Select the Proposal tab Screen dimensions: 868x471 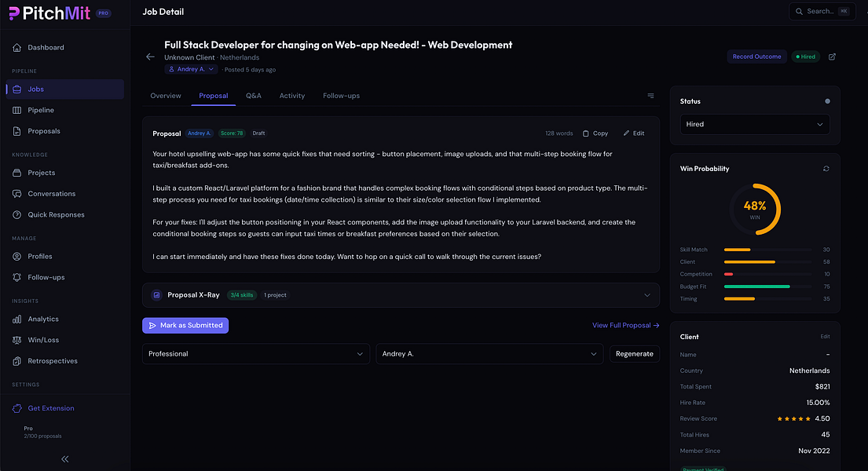click(x=213, y=96)
